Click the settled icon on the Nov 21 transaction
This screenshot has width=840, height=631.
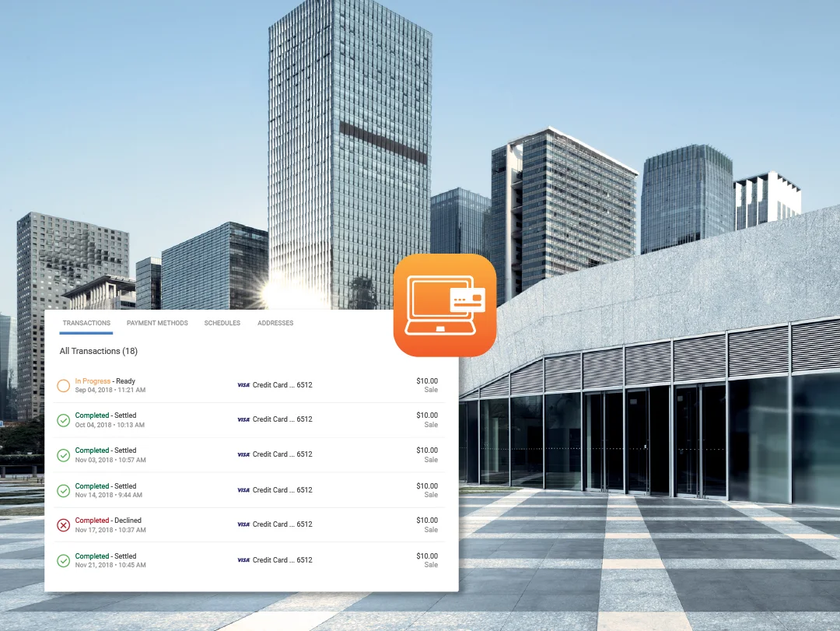click(65, 559)
